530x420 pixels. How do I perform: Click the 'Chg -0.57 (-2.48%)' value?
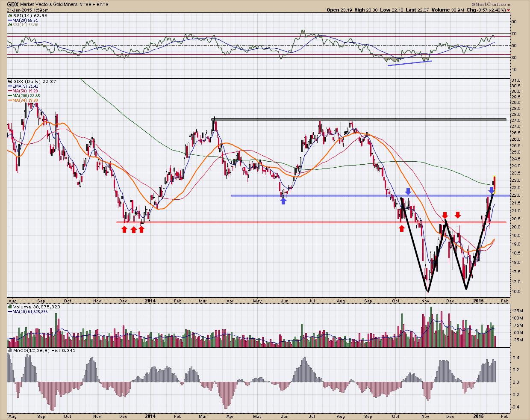tap(486, 10)
